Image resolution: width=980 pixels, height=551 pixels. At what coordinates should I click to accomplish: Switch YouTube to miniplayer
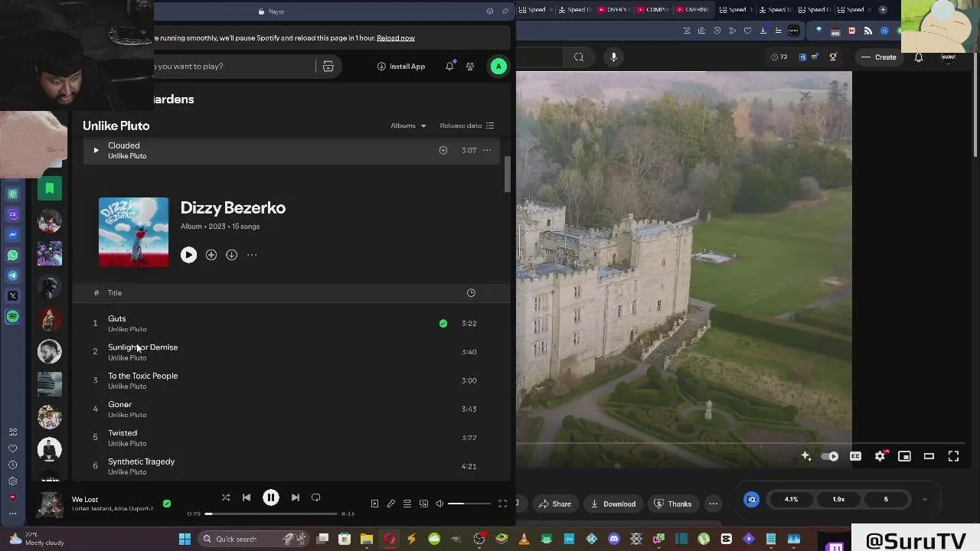904,456
